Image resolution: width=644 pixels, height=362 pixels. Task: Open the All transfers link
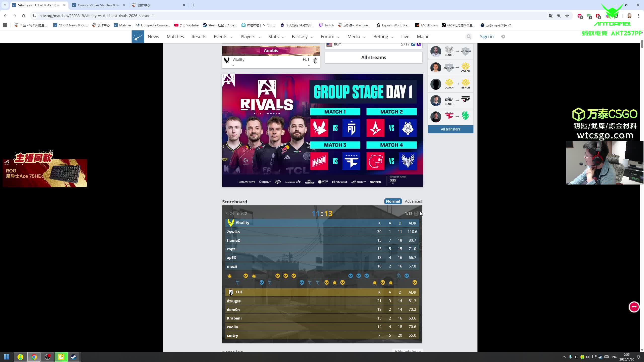coord(450,129)
